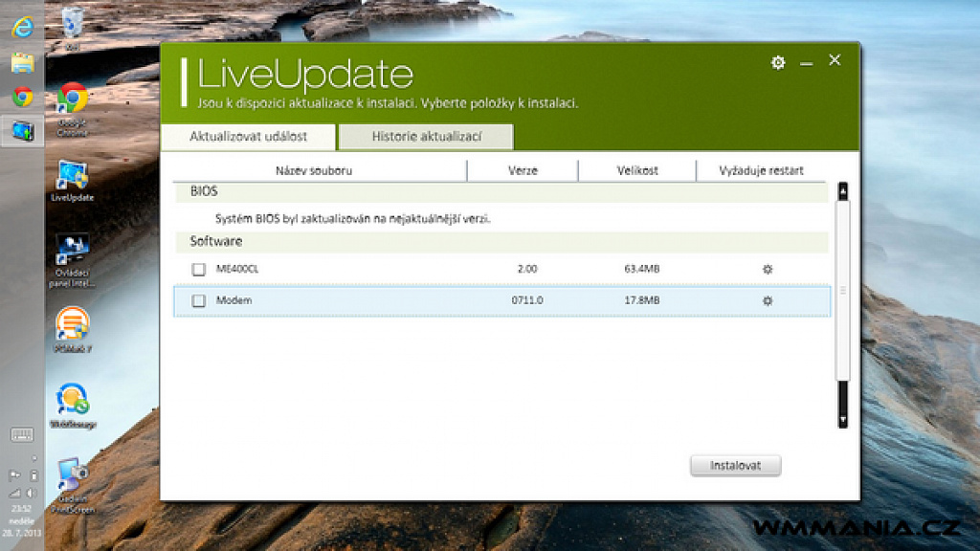
Task: Switch to Aktualizovat událost tab
Action: coord(248,137)
